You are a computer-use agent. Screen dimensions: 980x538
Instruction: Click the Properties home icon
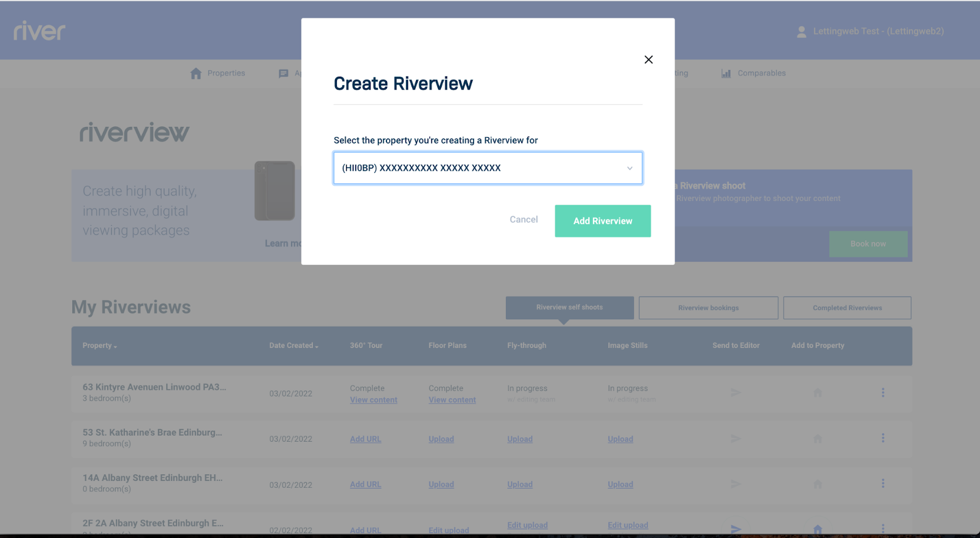tap(196, 74)
